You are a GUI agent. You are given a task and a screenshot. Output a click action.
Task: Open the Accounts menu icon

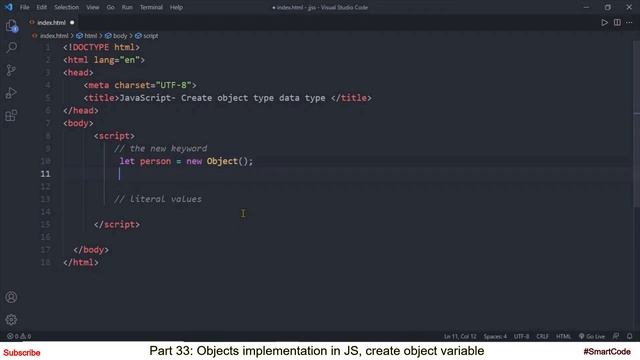point(11,297)
